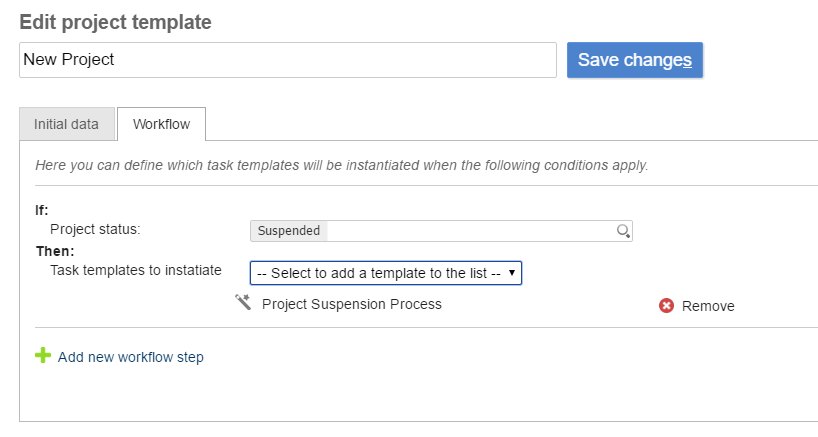
Task: Click the red cross Remove icon
Action: [667, 306]
